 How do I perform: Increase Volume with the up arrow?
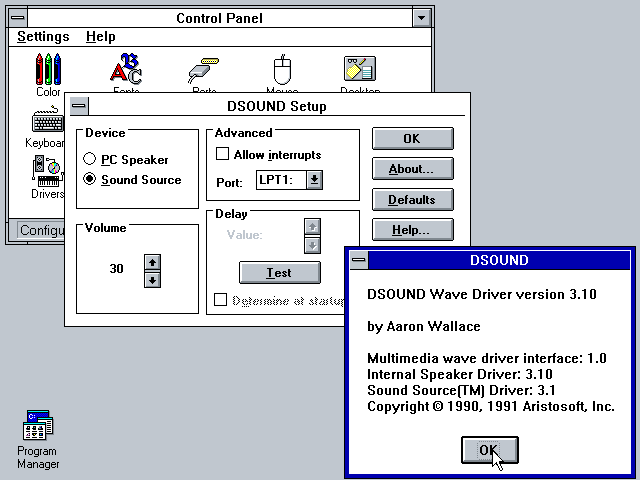click(152, 262)
